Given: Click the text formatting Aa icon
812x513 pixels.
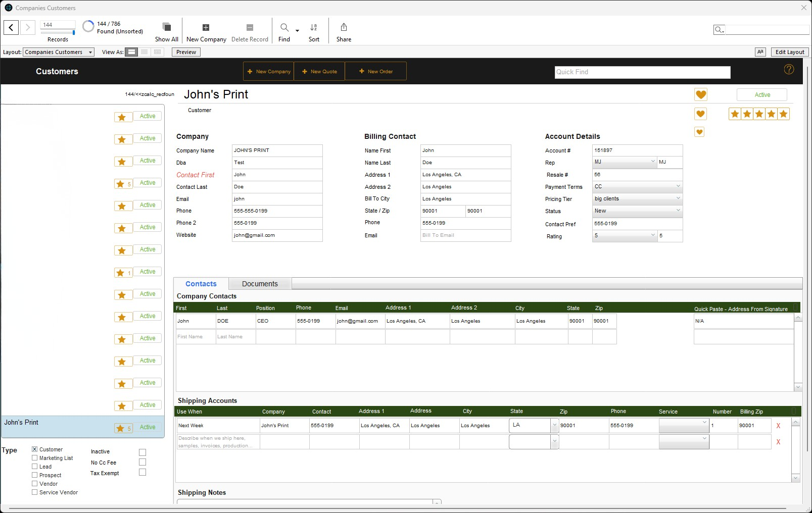Looking at the screenshot, I should (x=760, y=52).
